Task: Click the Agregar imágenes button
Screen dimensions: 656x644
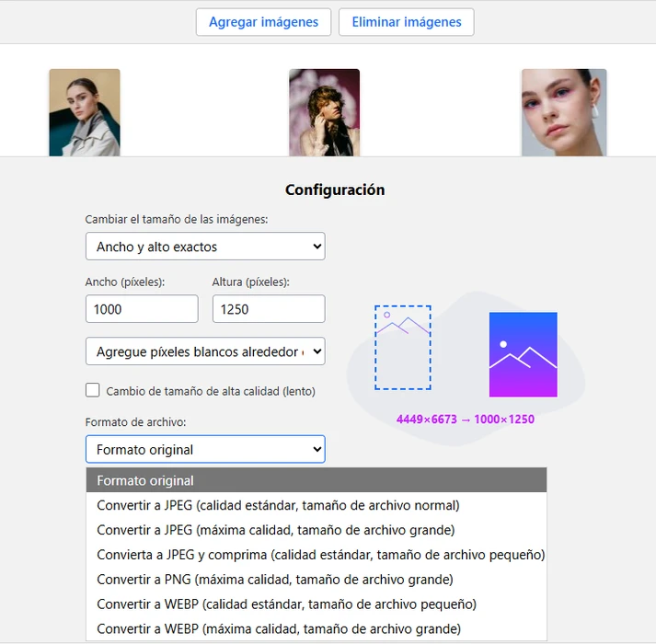Action: click(x=263, y=22)
